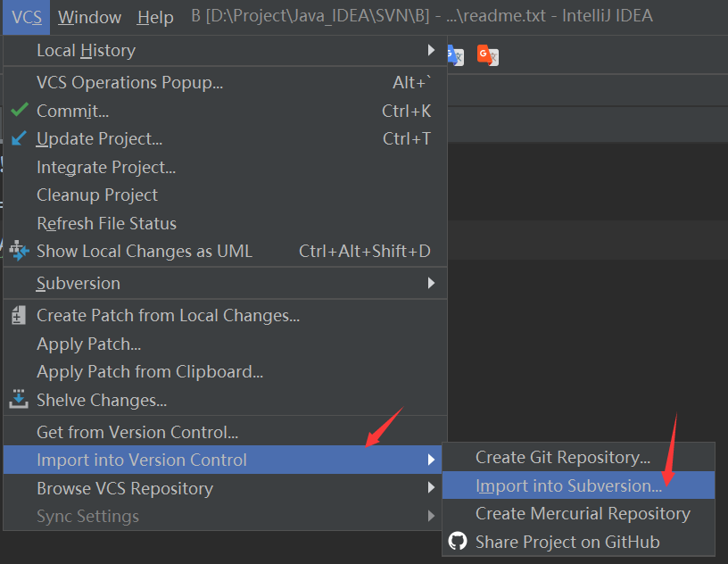The width and height of the screenshot is (728, 564).
Task: Click the Shelve Changes tray icon
Action: (x=20, y=400)
